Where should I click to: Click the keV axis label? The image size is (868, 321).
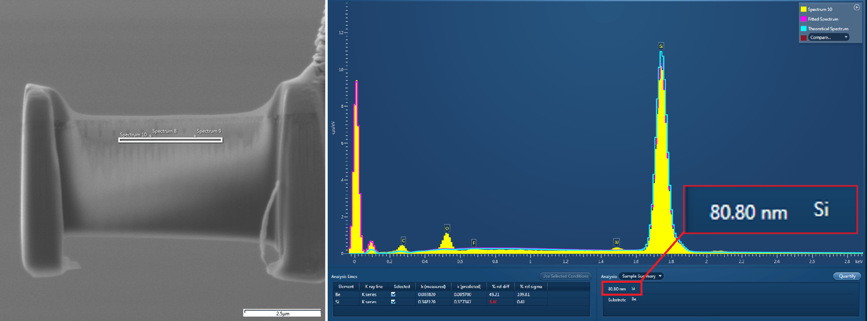[x=858, y=261]
